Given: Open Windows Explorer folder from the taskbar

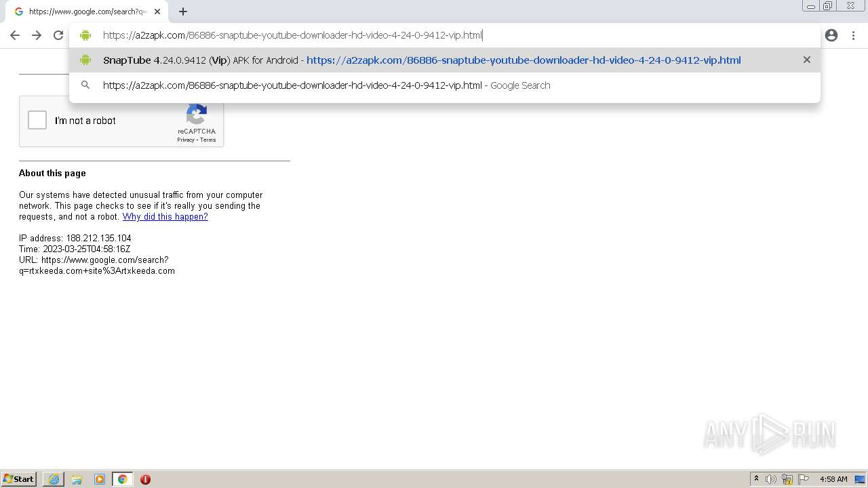Looking at the screenshot, I should tap(77, 479).
